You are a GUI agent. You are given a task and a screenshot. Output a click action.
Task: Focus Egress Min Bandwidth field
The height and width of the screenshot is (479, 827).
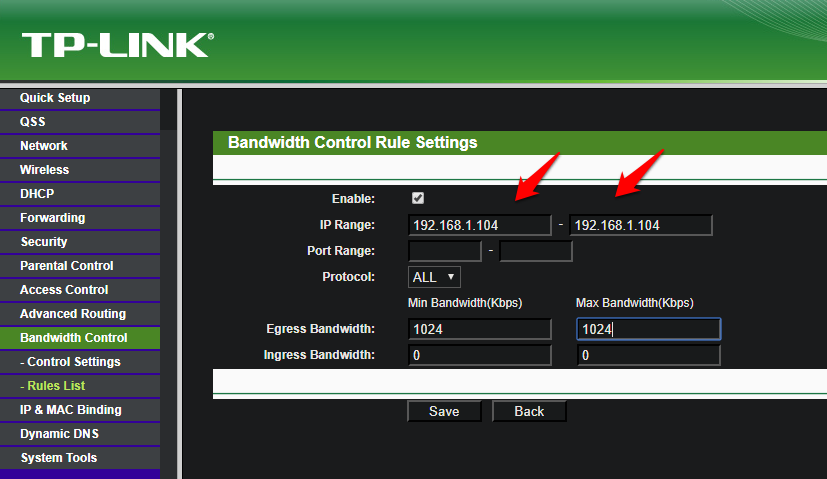click(479, 329)
